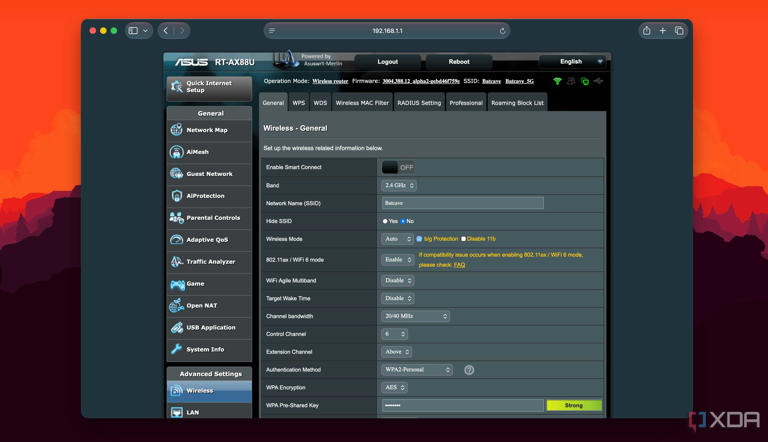Click the help icon next to Authentication Method
This screenshot has width=768, height=442.
click(469, 370)
